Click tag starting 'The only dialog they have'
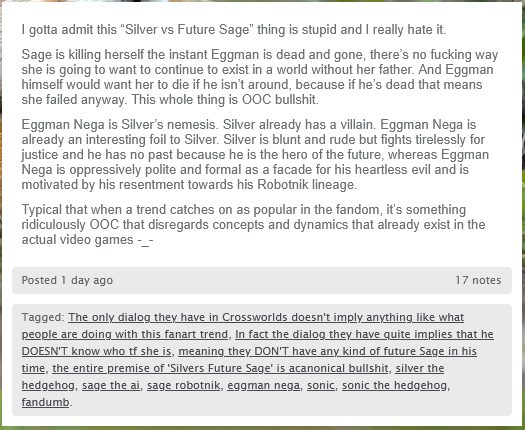Viewport: 525px width, 430px height. click(266, 317)
